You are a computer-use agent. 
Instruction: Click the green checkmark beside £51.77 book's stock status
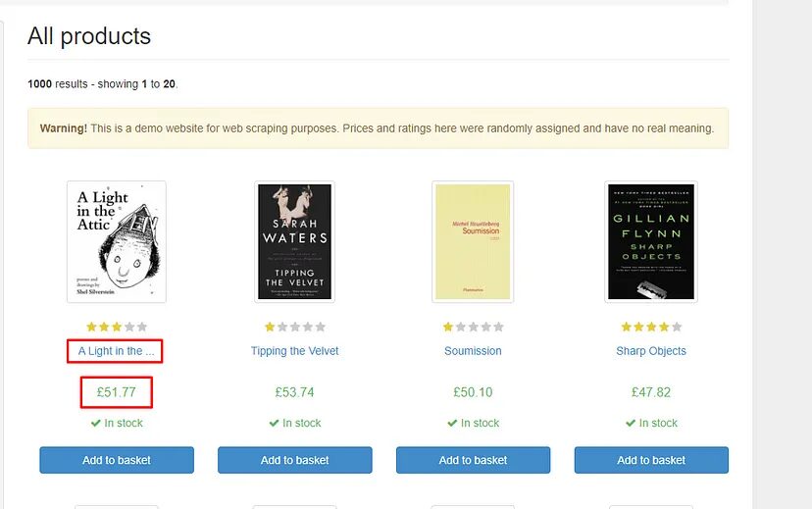point(96,423)
